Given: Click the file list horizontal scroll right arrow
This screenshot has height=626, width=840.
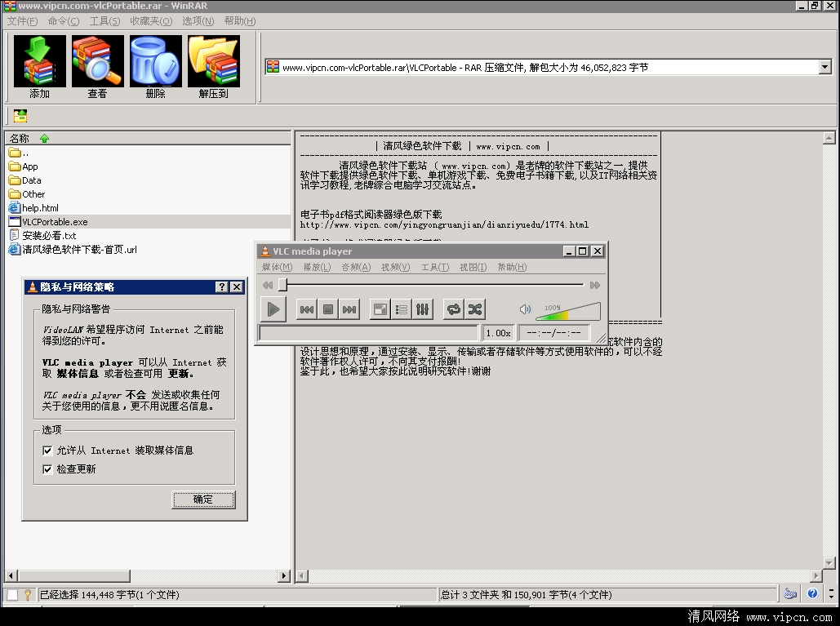Looking at the screenshot, I should [x=284, y=576].
